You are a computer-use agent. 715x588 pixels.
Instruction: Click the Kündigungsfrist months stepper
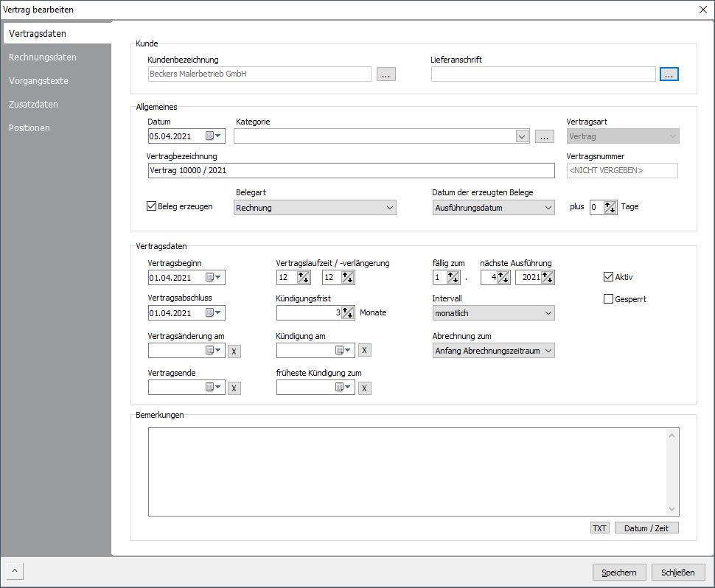(348, 313)
